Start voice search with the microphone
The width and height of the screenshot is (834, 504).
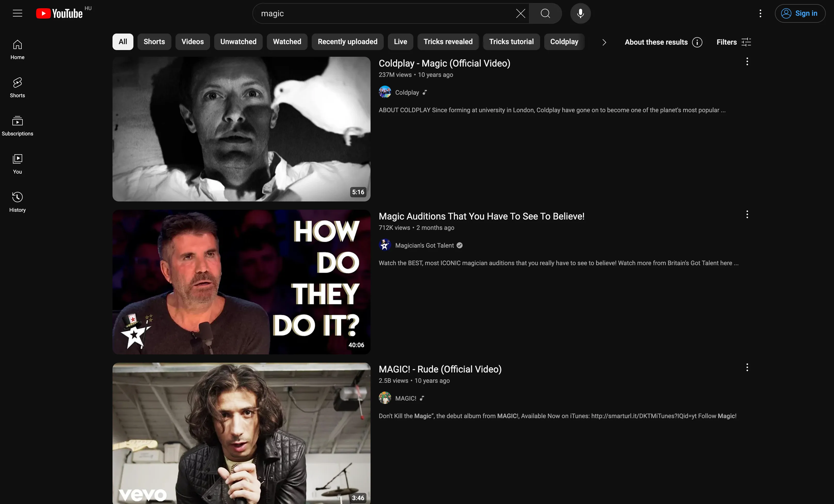[580, 13]
